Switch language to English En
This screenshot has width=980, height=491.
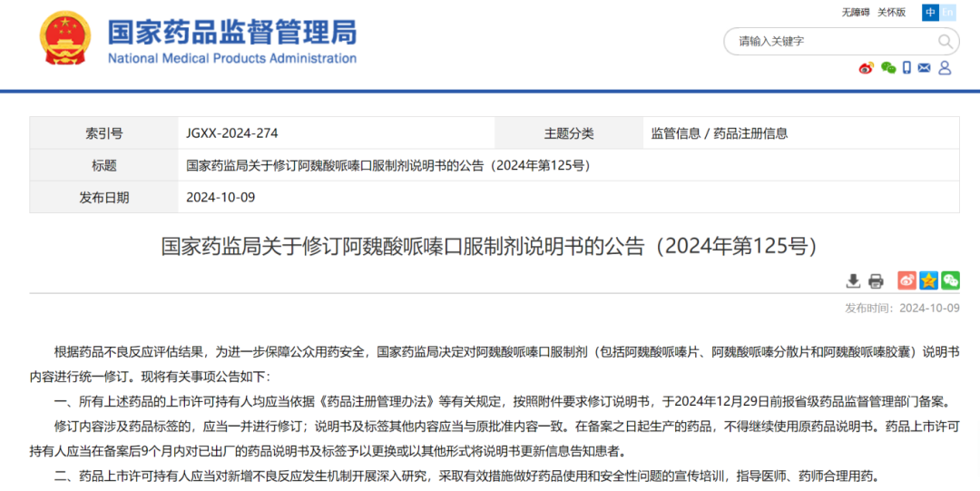947,13
